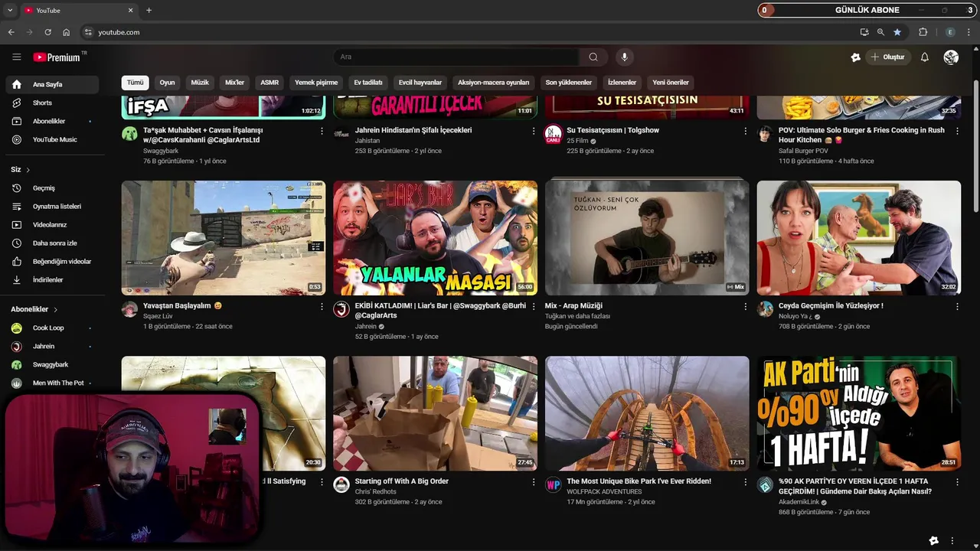Open more options for Starting off With A Big Order
980x551 pixels.
point(534,482)
